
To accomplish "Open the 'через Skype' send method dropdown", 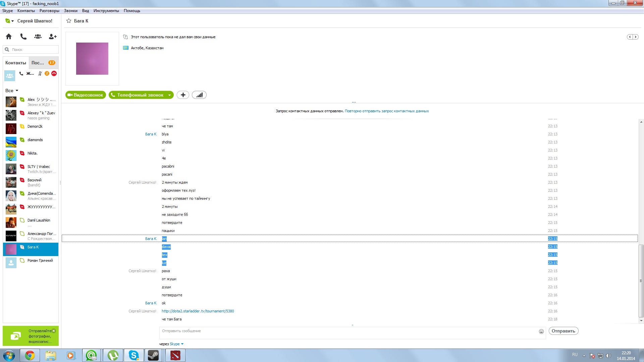I will [x=176, y=344].
